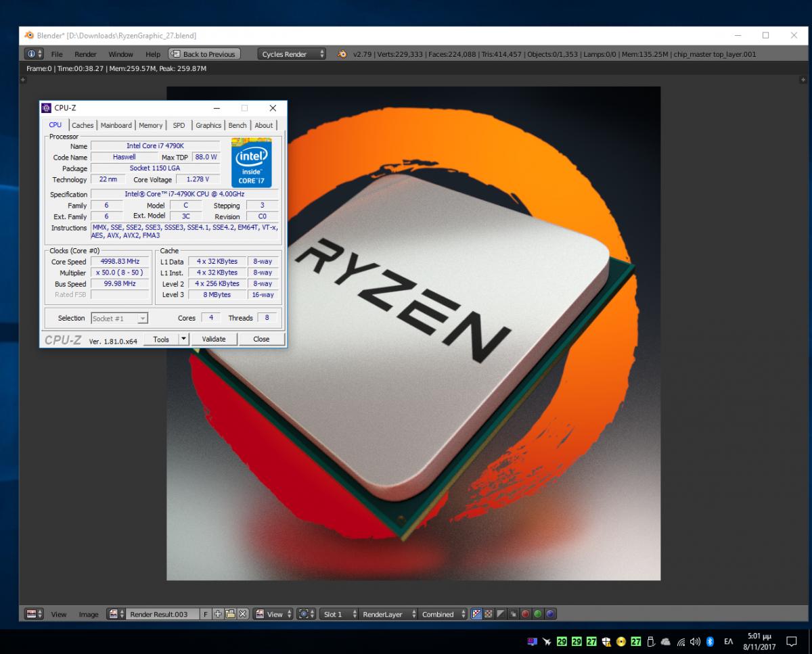Click the Intel Core i7 logo badge

click(252, 162)
